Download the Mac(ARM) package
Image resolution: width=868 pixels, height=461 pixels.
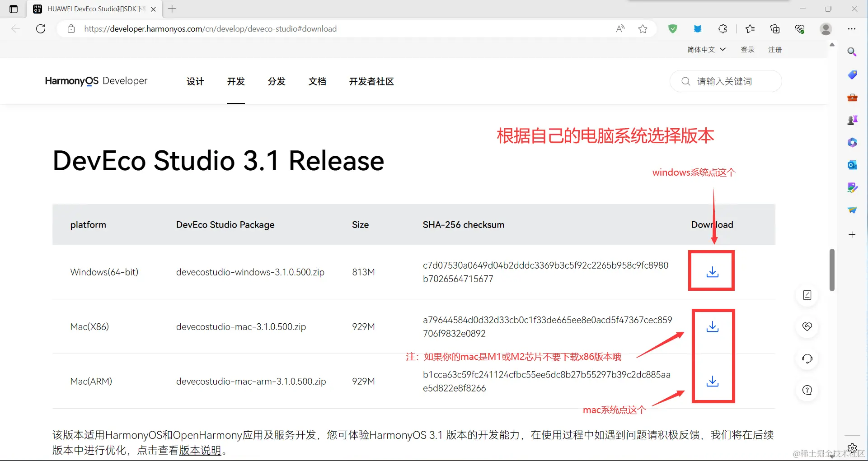pos(712,381)
